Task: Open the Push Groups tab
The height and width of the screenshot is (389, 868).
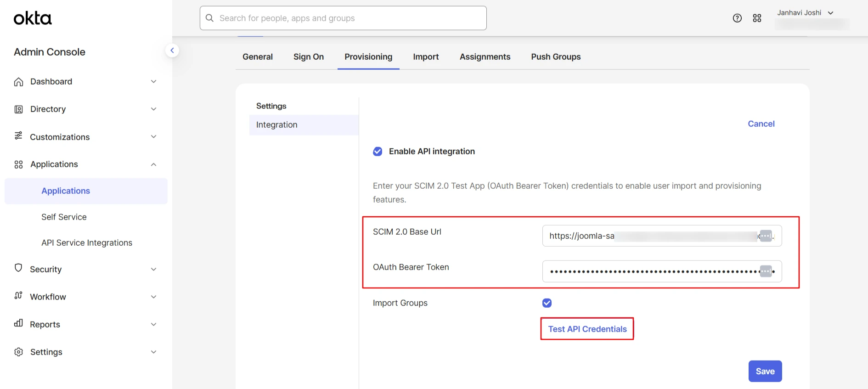Action: (556, 57)
